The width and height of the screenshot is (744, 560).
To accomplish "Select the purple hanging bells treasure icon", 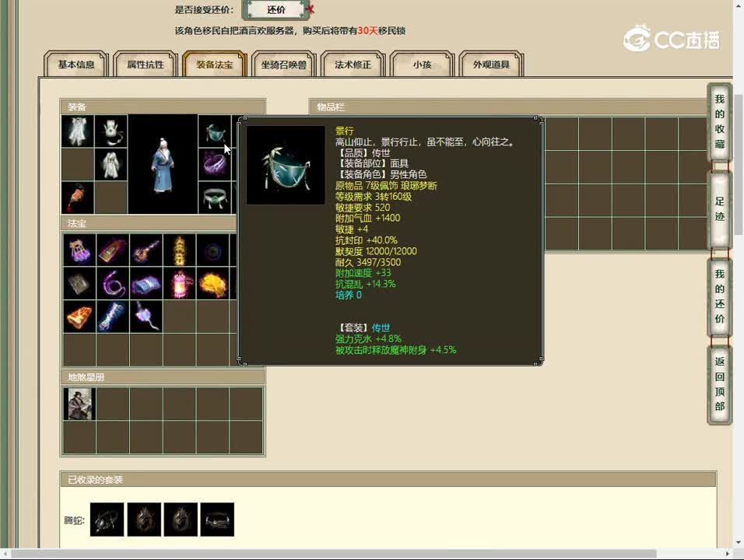I will 79,250.
